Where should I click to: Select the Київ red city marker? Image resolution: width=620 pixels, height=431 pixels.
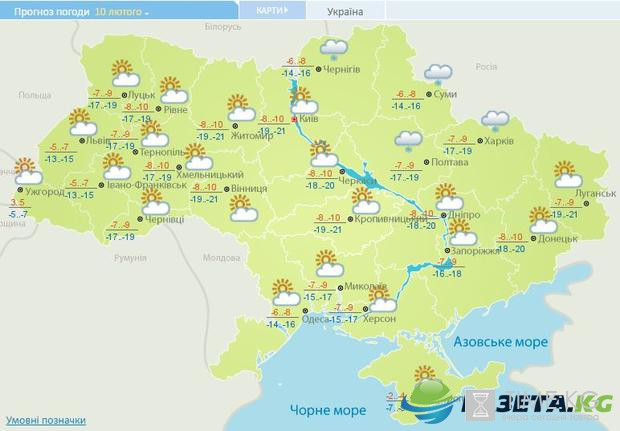point(295,119)
